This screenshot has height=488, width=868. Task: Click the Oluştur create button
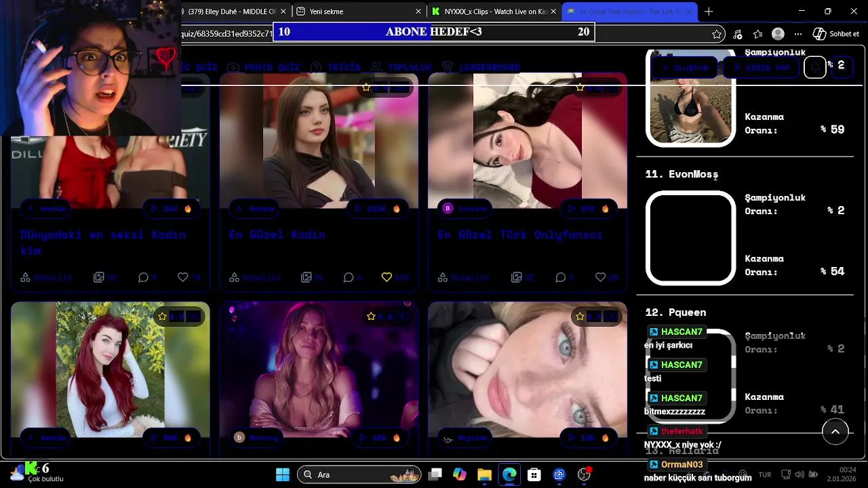pos(684,67)
